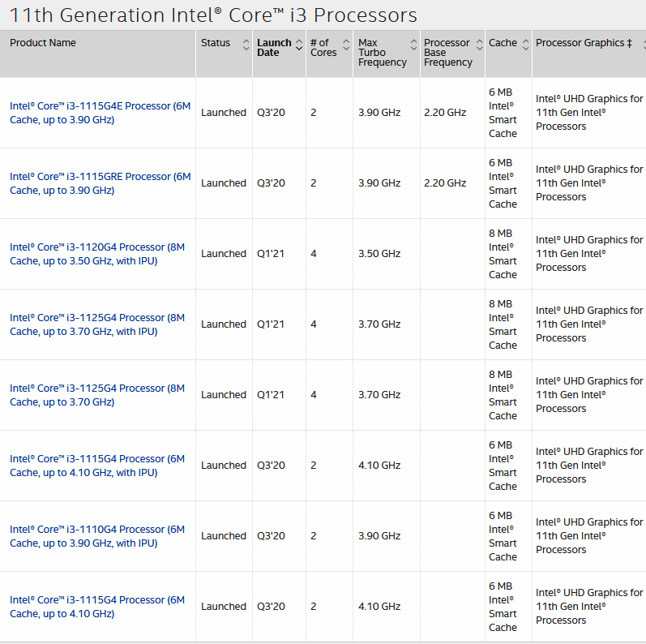Viewport: 646px width, 644px height.
Task: Open i3-1125G4 up to 3.70 GHz link without IPU
Action: [97, 394]
